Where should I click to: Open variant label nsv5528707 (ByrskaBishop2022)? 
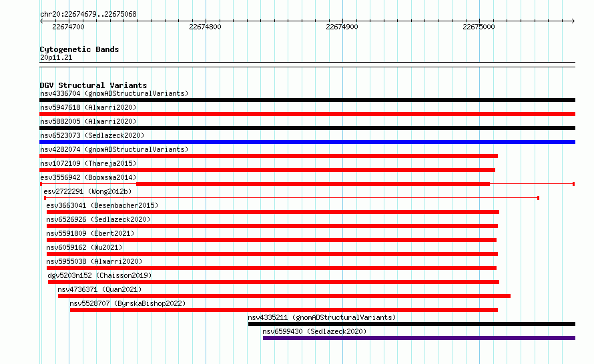coord(127,303)
